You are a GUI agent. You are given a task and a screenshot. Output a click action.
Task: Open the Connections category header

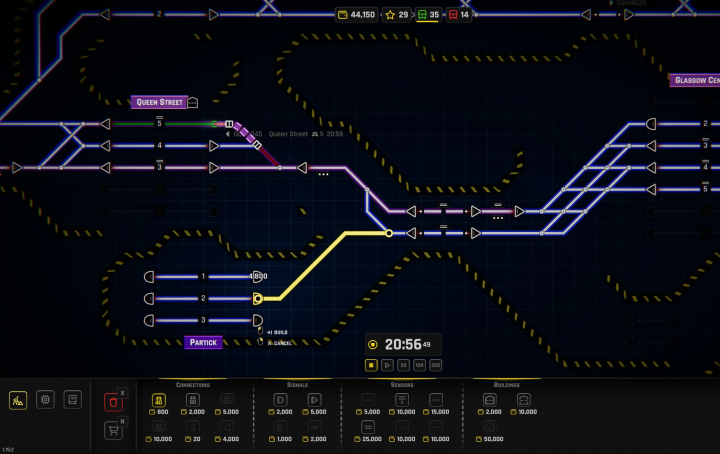pyautogui.click(x=192, y=384)
